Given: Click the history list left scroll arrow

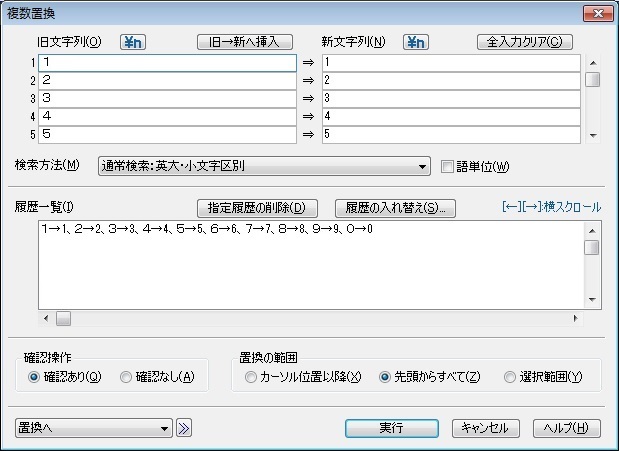Looking at the screenshot, I should pyautogui.click(x=46, y=319).
